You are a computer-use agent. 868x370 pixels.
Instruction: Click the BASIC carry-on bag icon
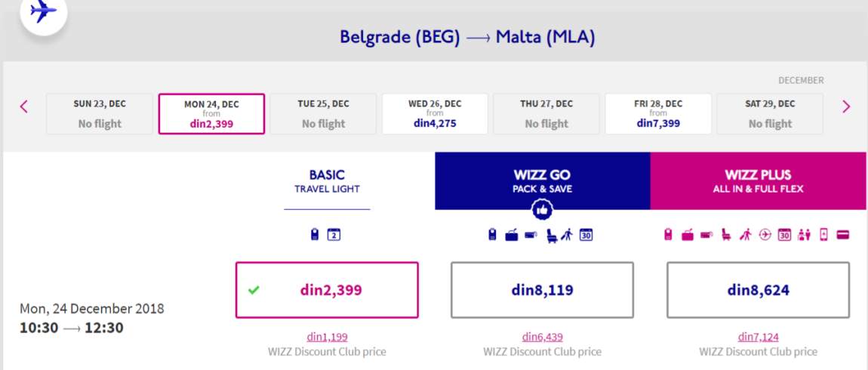point(315,235)
